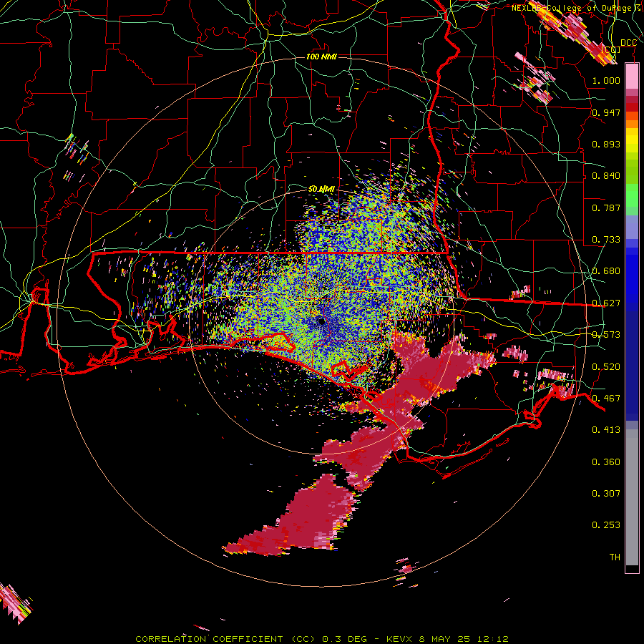Click the 50 NMI range ring label

coord(321,189)
